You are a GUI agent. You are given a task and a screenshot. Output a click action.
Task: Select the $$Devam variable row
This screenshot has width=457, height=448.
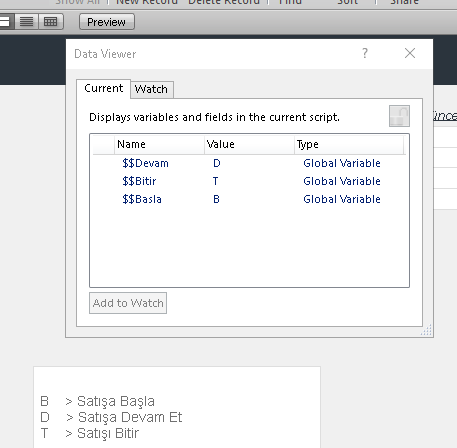tap(249, 163)
